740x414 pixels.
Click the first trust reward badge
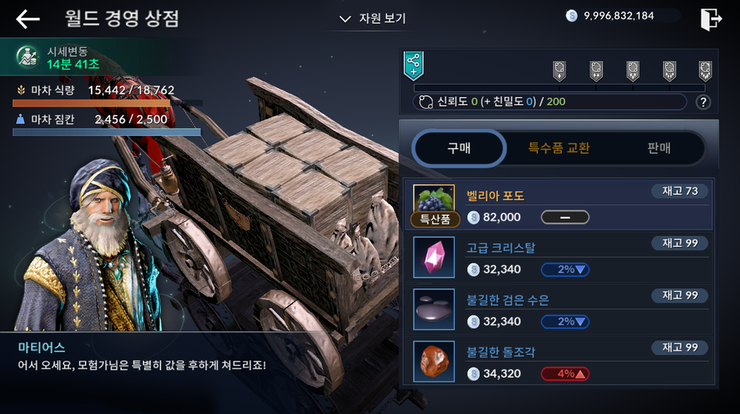click(x=559, y=71)
